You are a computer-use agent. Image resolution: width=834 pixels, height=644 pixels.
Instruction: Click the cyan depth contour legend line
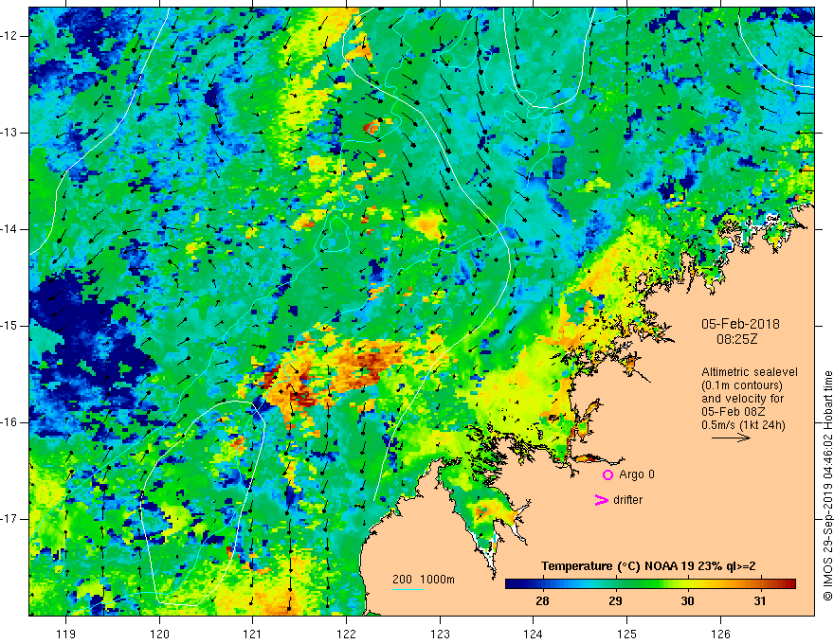(x=408, y=589)
